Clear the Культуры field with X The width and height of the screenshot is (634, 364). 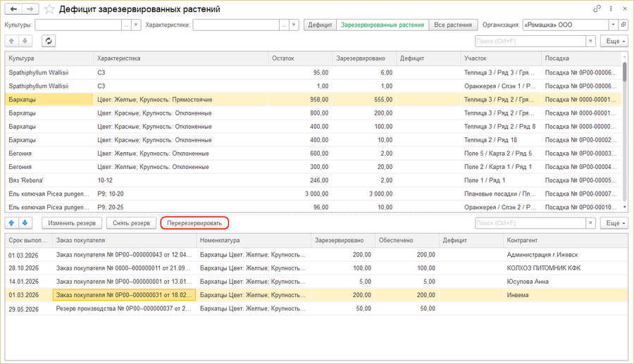coord(135,25)
